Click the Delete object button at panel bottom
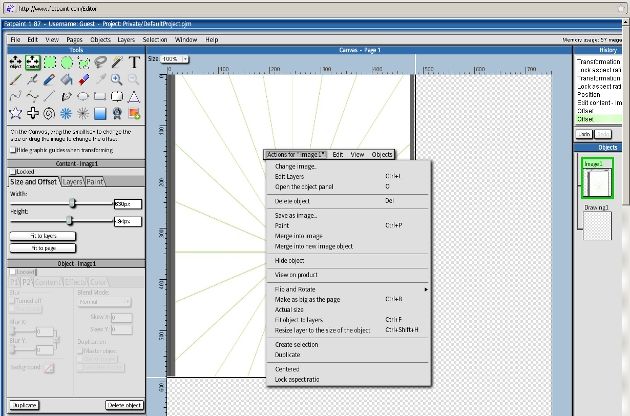This screenshot has width=630, height=416. (124, 405)
